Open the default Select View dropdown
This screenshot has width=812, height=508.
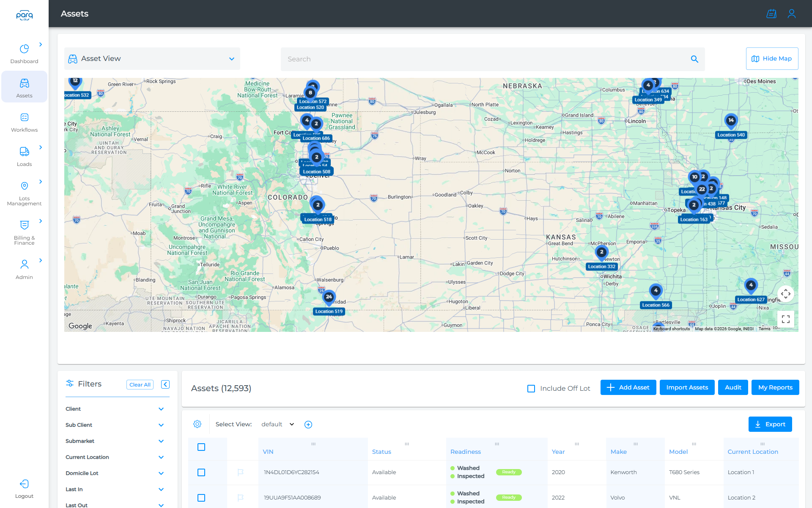click(x=277, y=425)
